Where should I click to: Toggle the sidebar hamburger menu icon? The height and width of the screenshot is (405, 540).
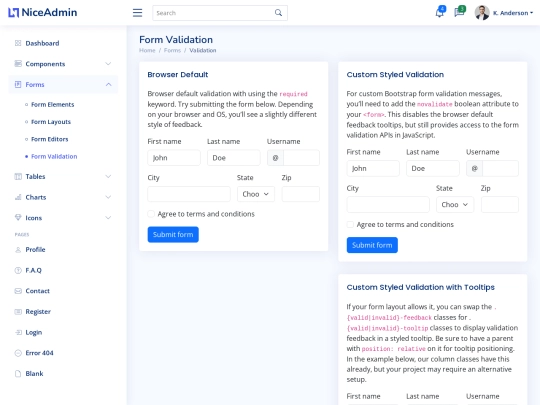(x=137, y=13)
